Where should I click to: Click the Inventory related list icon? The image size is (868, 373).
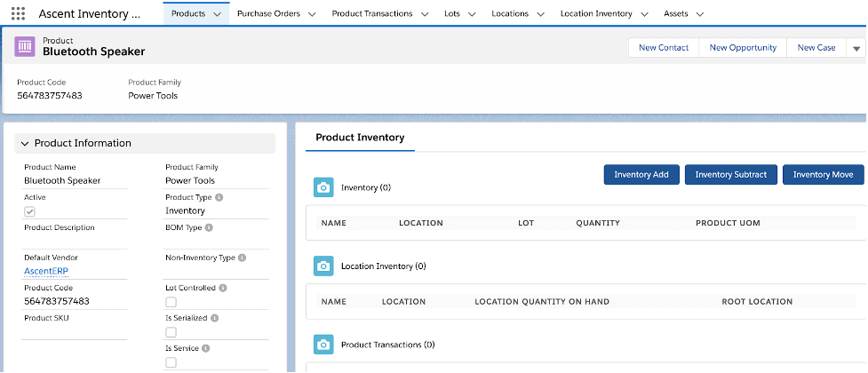coord(324,187)
